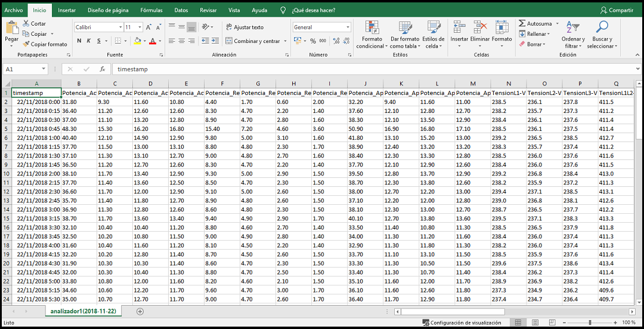
Task: Click the yellow fill color bucket
Action: tap(137, 41)
